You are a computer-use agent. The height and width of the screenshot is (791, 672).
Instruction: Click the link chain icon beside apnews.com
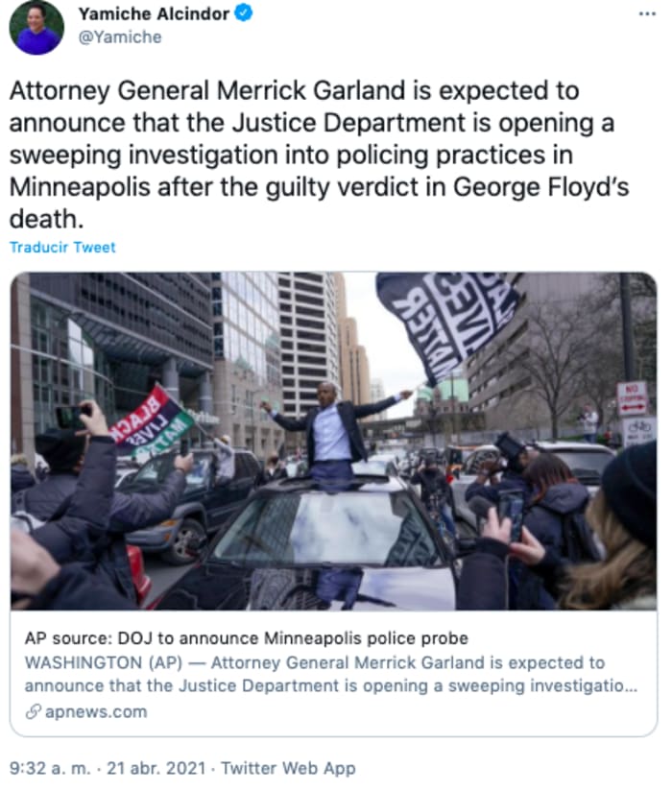pos(33,711)
